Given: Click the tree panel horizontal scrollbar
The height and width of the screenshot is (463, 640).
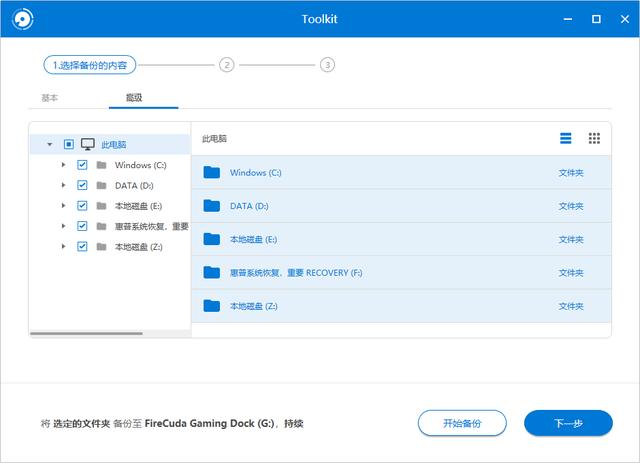Looking at the screenshot, I should click(x=87, y=334).
